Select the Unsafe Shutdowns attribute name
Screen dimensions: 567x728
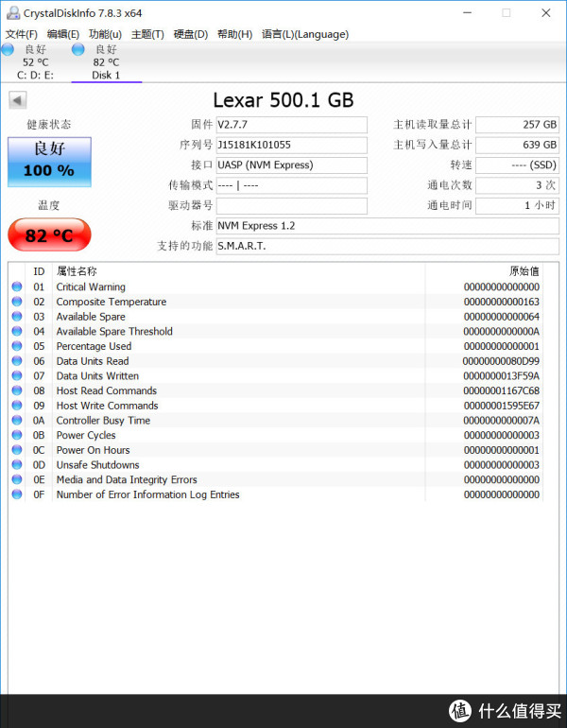pyautogui.click(x=98, y=465)
